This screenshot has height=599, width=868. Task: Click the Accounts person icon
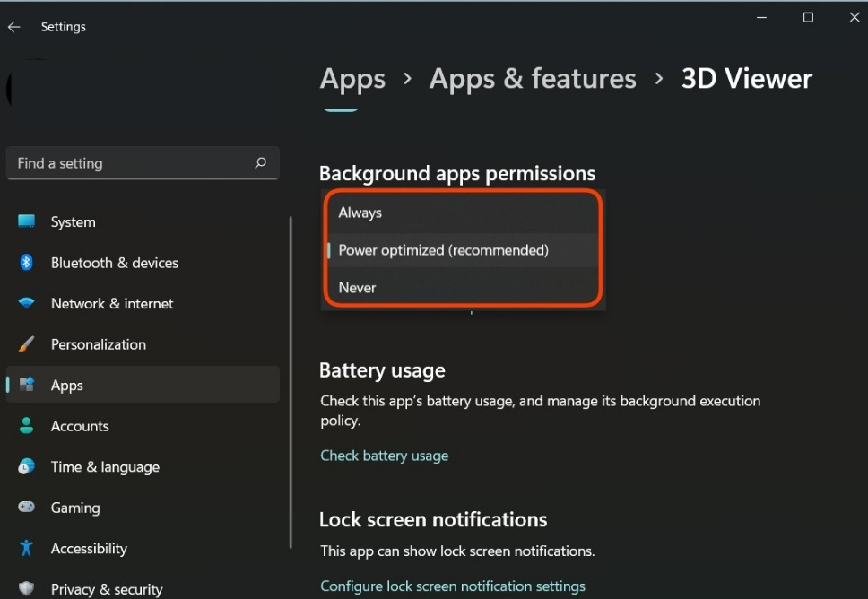coord(27,426)
